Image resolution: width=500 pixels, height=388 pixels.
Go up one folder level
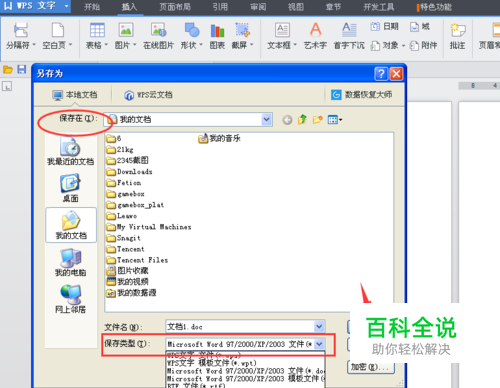(x=302, y=119)
